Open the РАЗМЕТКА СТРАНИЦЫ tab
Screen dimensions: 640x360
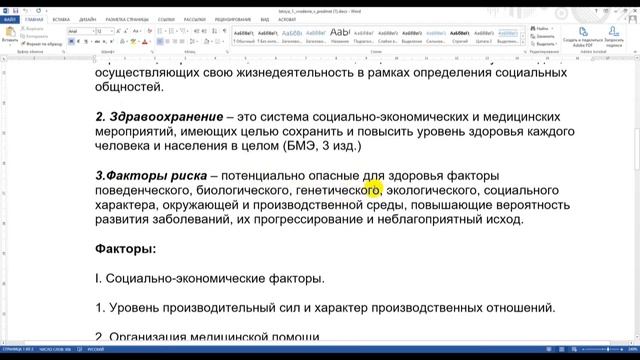pos(127,19)
